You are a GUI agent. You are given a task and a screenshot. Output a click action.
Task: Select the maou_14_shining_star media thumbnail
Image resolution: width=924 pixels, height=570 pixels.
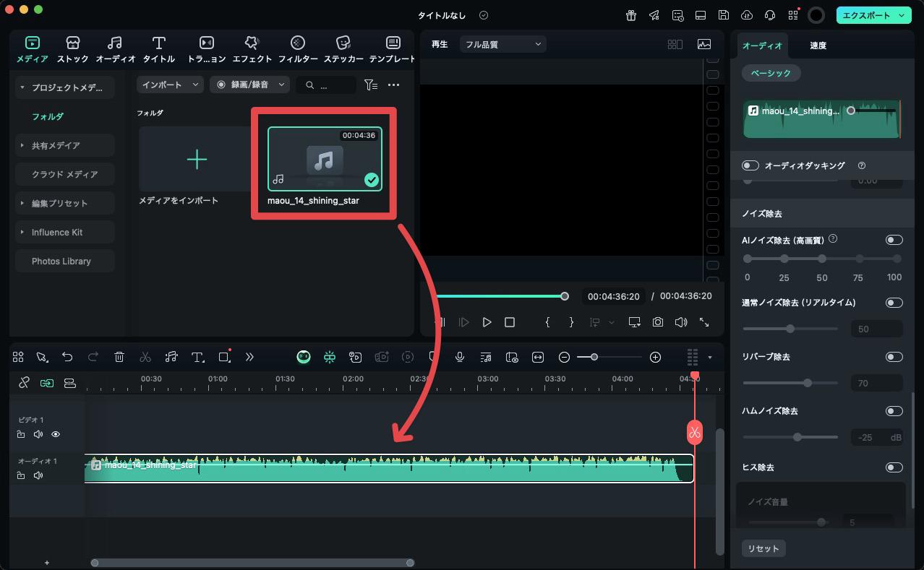(325, 159)
